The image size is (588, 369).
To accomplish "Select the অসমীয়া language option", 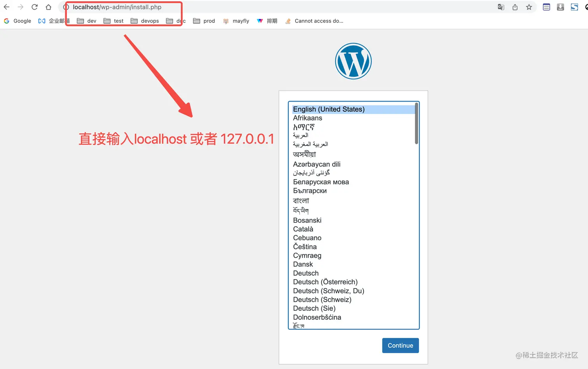I will [x=353, y=154].
